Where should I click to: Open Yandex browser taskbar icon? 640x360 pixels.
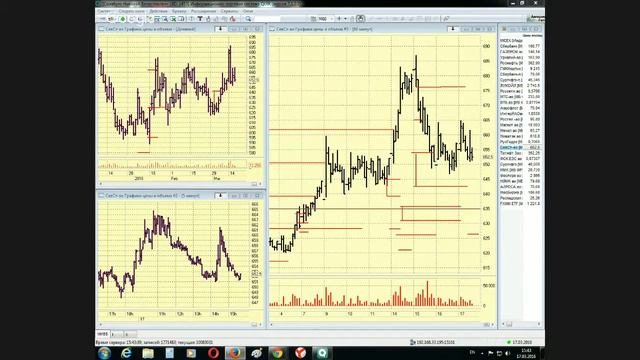pos(300,353)
